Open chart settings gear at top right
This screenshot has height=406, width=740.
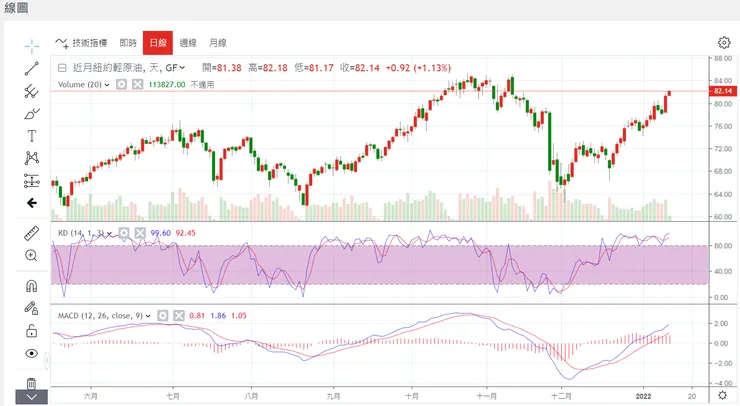coord(724,43)
